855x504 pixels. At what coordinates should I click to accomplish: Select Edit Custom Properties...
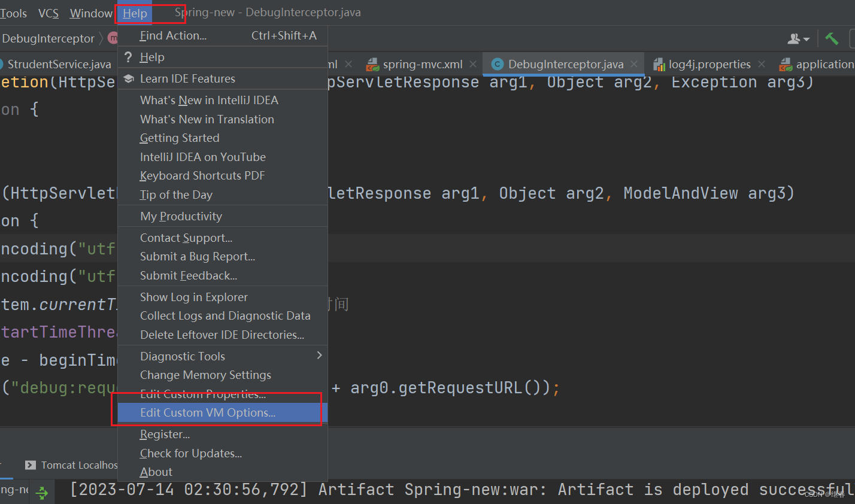(223, 394)
